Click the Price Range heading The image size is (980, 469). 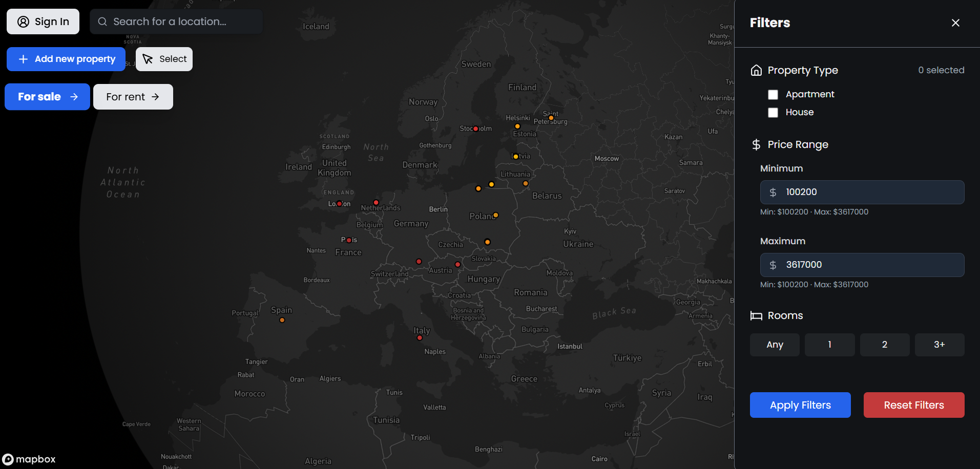click(798, 144)
